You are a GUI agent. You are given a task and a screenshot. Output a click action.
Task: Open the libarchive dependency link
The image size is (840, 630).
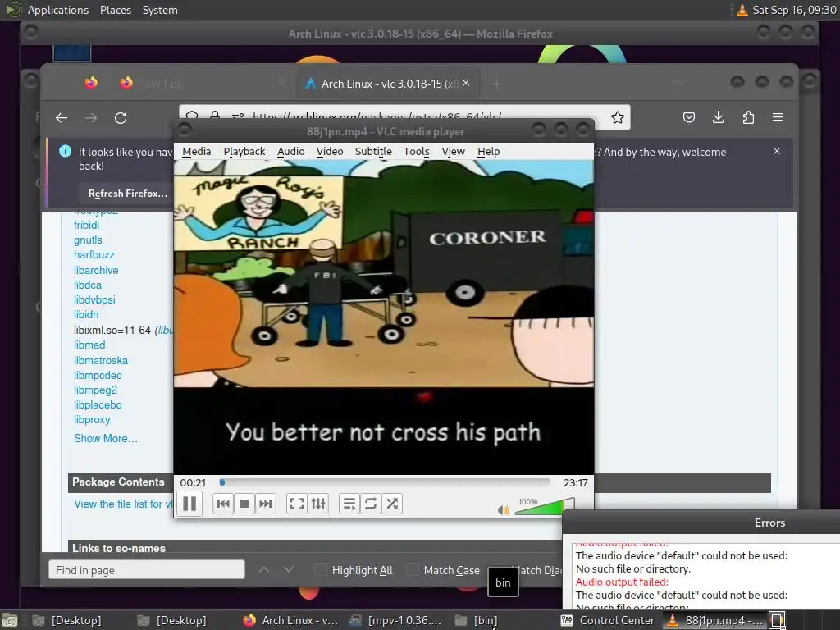click(x=96, y=270)
